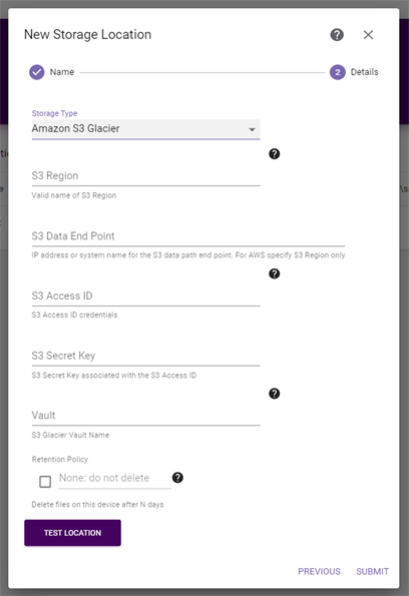The image size is (409, 596).
Task: Click the PREVIOUS button
Action: tap(319, 571)
